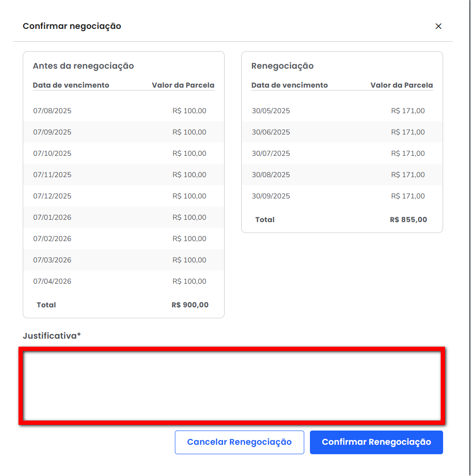Select the 30/09/2025 renegotiated row

(x=342, y=196)
